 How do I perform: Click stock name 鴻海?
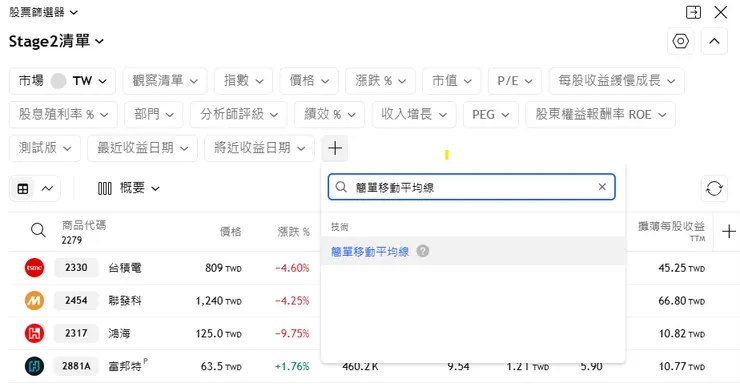pos(119,334)
